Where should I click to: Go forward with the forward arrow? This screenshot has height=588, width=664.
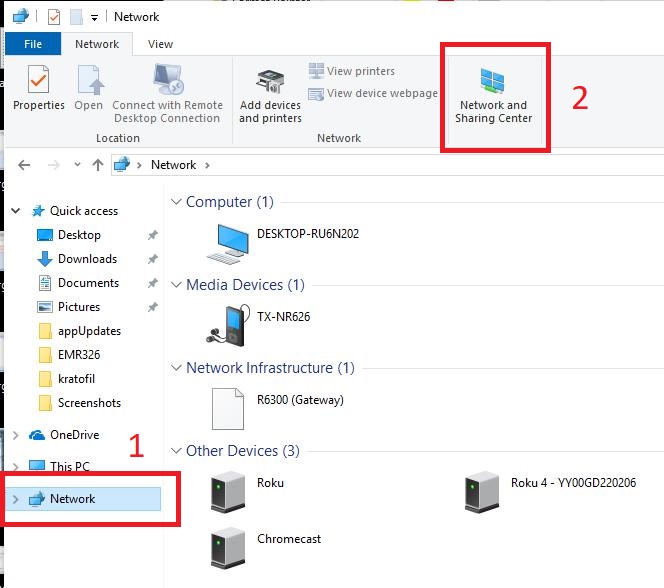click(x=53, y=165)
